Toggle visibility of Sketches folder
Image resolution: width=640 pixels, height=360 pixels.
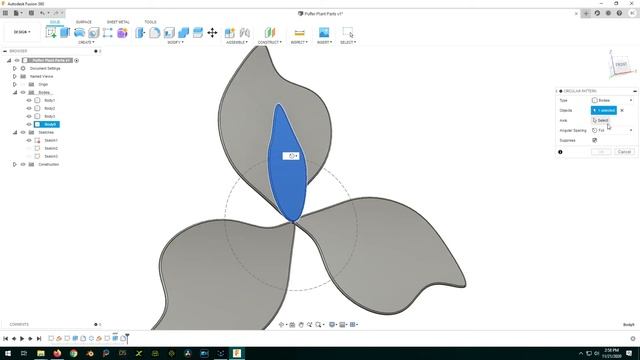(23, 132)
